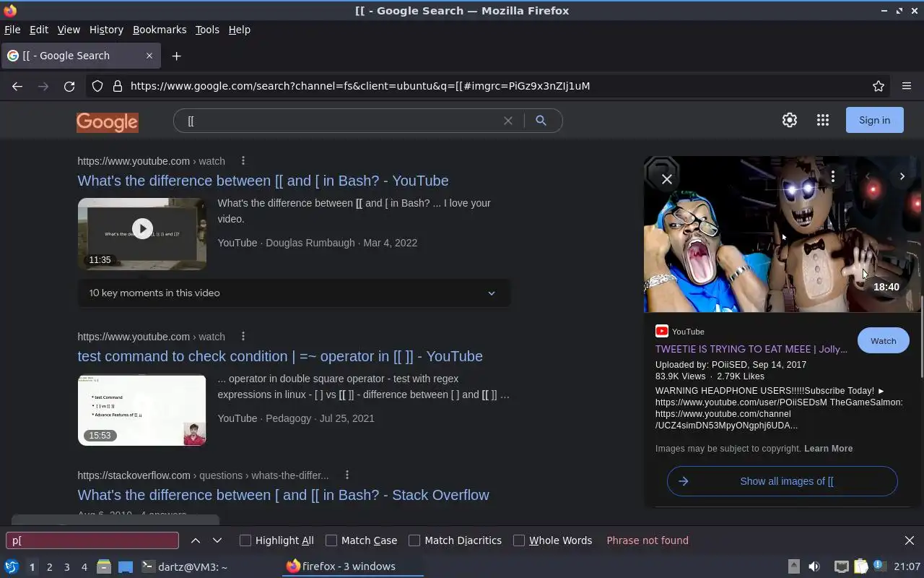Focus the find-in-page text field

coord(92,540)
